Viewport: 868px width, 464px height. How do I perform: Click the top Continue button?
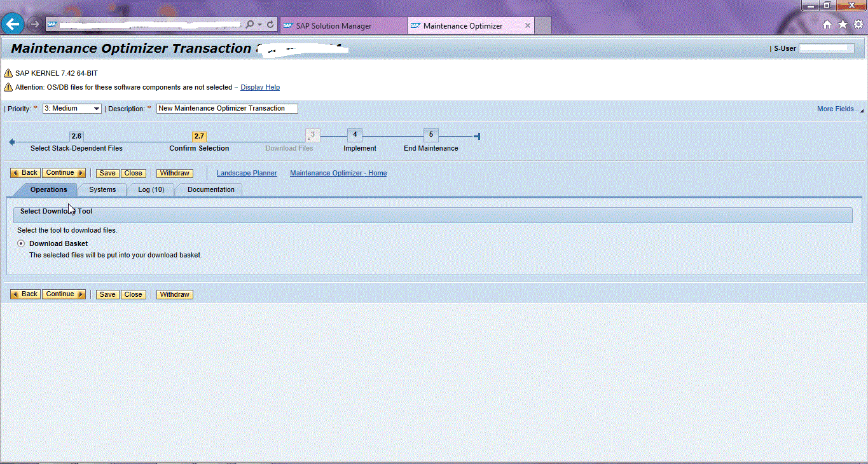pyautogui.click(x=64, y=173)
